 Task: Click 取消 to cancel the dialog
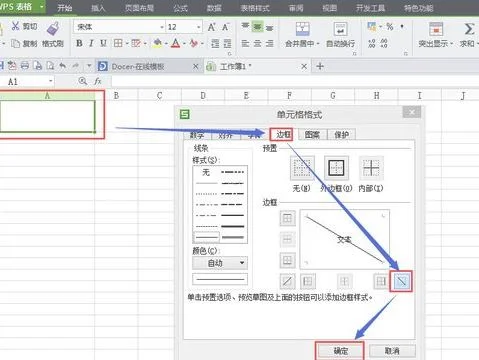click(x=392, y=351)
